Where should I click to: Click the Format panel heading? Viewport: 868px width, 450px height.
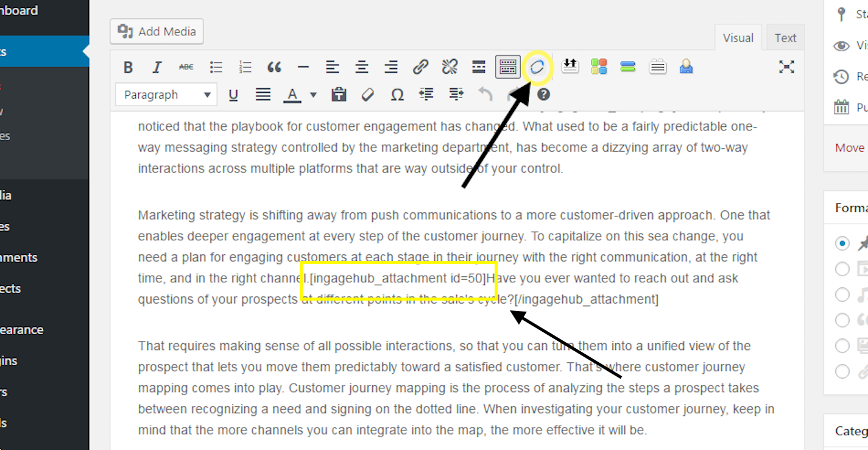coord(851,208)
